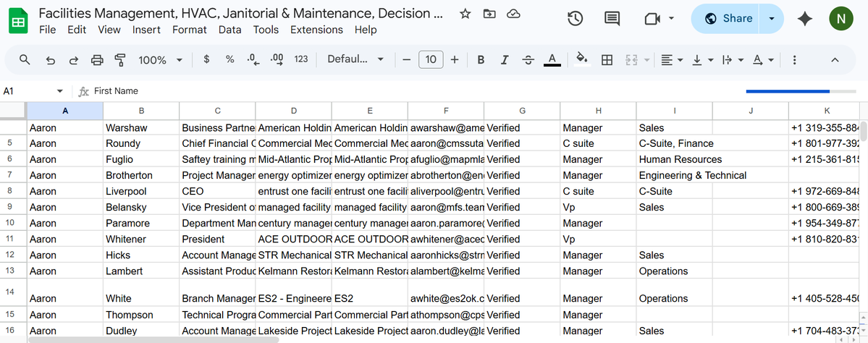This screenshot has height=343, width=868.
Task: Open the Insert menu
Action: point(146,30)
